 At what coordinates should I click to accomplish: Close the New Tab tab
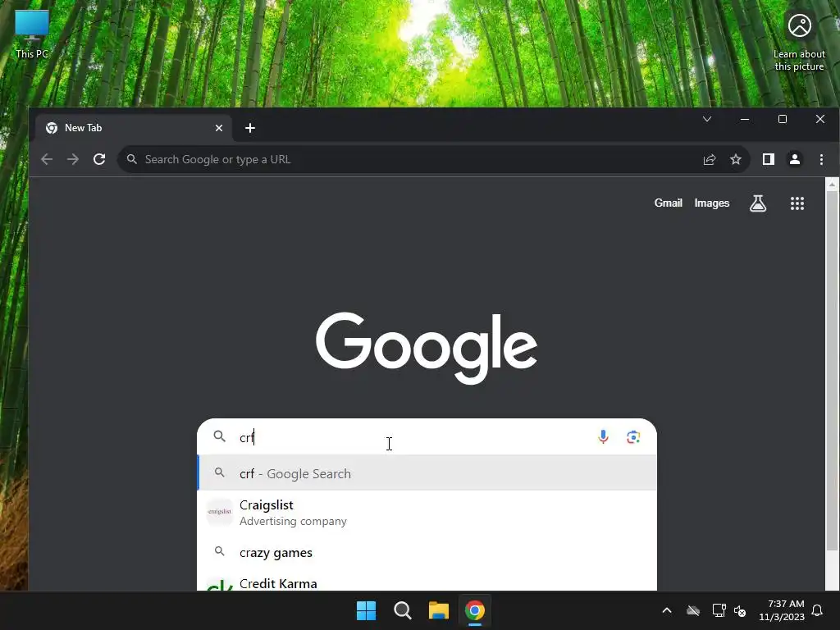218,128
